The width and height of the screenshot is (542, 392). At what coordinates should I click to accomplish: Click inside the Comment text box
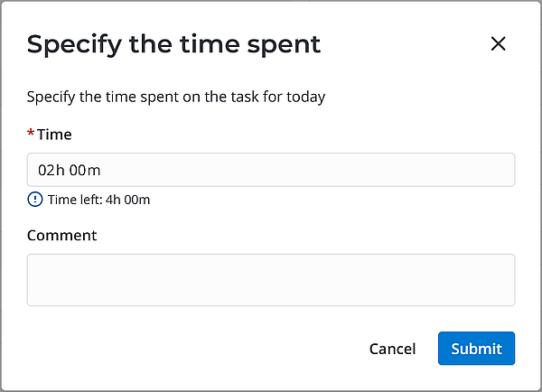coord(271,280)
